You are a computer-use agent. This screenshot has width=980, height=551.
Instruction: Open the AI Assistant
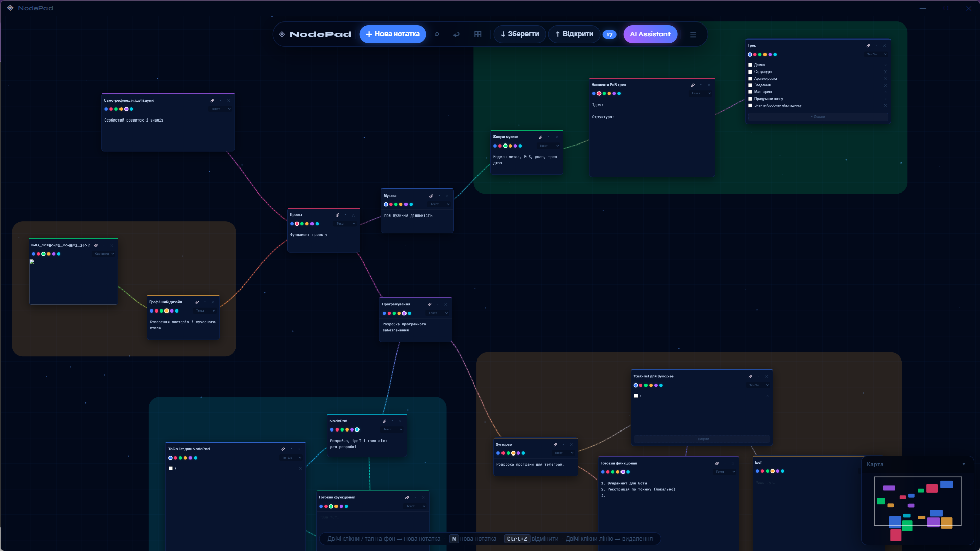coord(650,34)
